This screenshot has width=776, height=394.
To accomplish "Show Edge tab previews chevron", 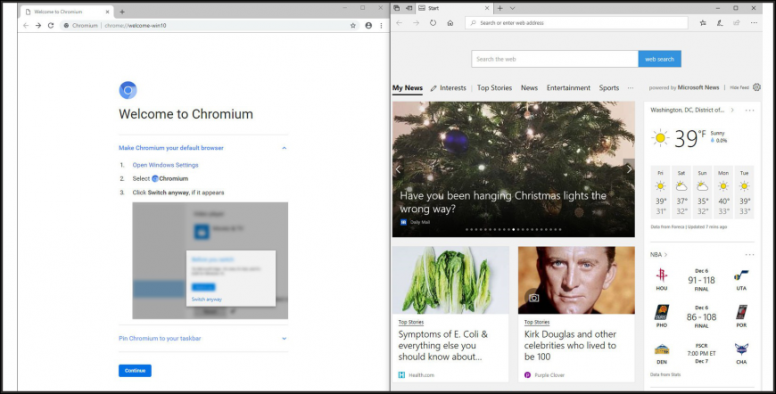I will pos(512,8).
